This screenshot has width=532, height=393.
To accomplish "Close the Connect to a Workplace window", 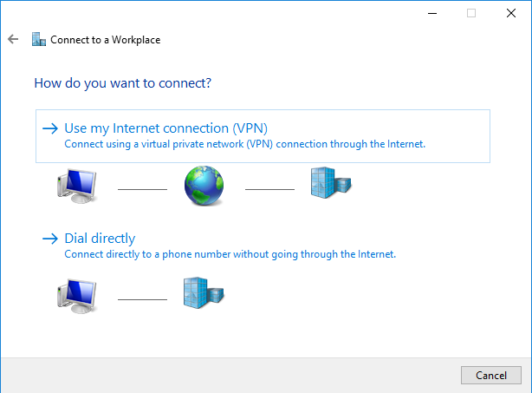I will tap(511, 13).
